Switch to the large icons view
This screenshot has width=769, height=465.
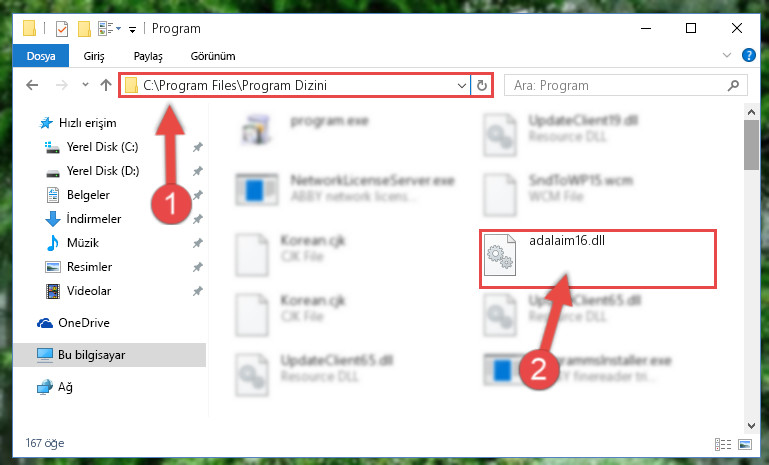745,444
